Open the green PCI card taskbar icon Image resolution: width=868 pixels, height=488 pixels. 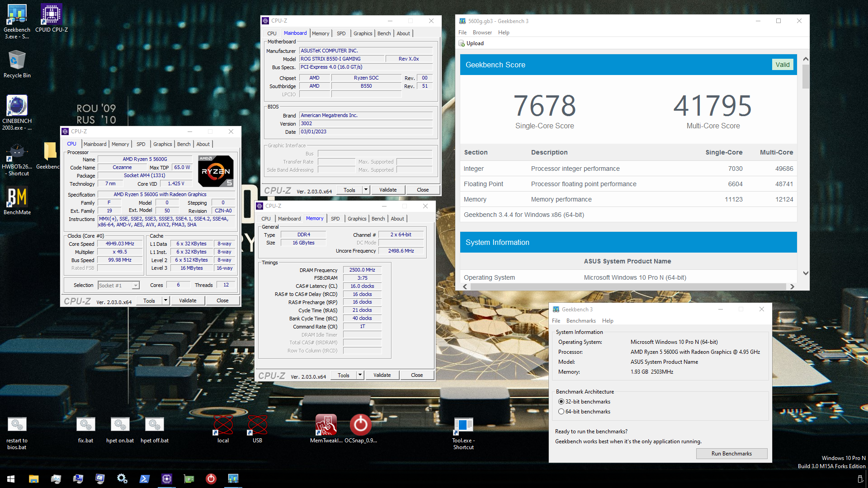(x=189, y=479)
